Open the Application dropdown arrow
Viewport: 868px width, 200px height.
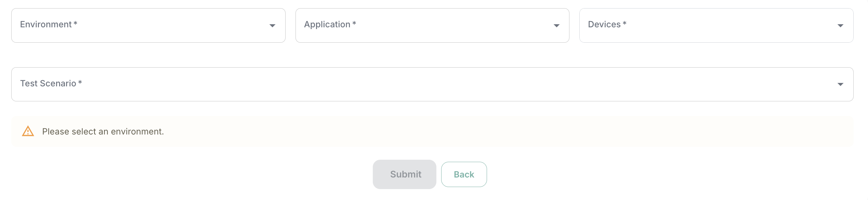(x=556, y=26)
